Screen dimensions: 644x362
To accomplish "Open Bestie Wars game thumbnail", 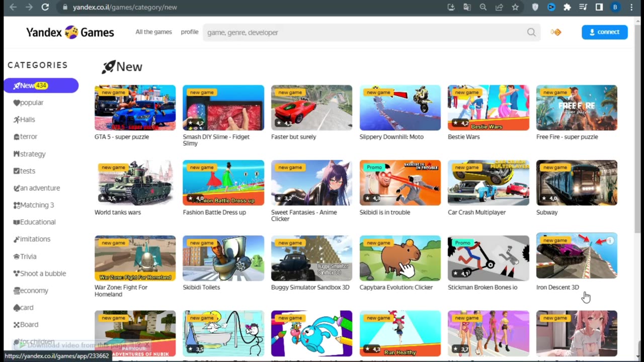I will pyautogui.click(x=489, y=108).
